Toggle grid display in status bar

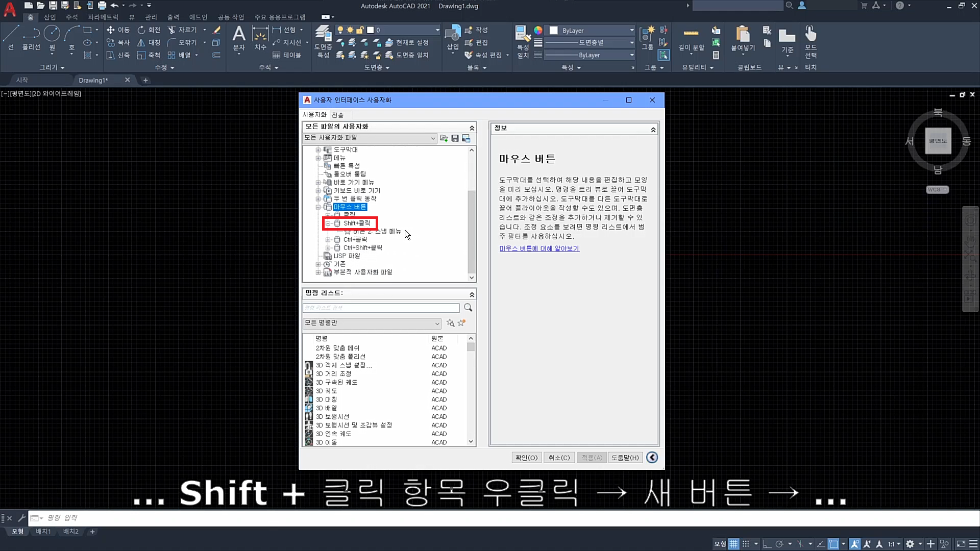(733, 544)
